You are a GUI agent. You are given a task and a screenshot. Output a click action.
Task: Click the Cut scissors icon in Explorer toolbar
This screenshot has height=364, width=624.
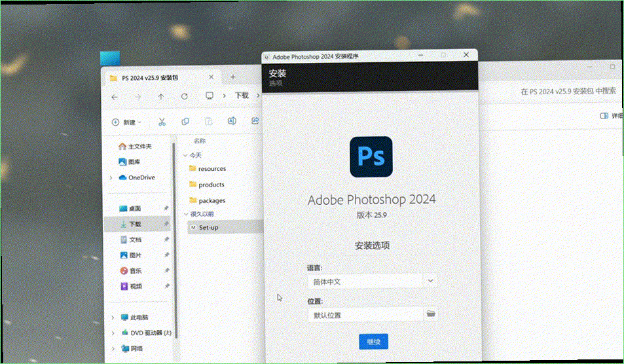coord(162,122)
